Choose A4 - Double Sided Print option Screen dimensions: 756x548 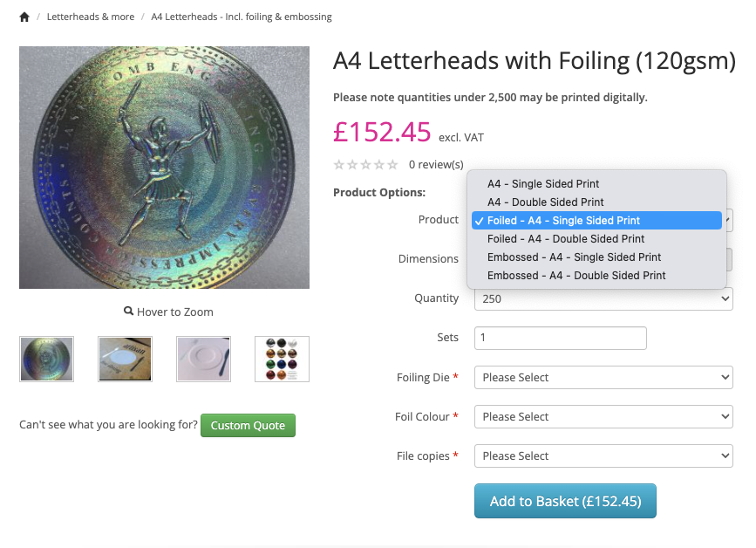click(x=545, y=202)
